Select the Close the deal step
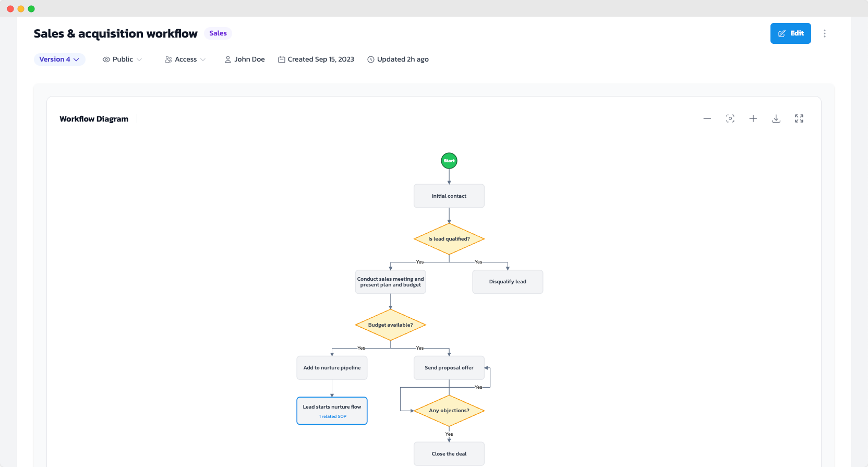 (x=449, y=454)
